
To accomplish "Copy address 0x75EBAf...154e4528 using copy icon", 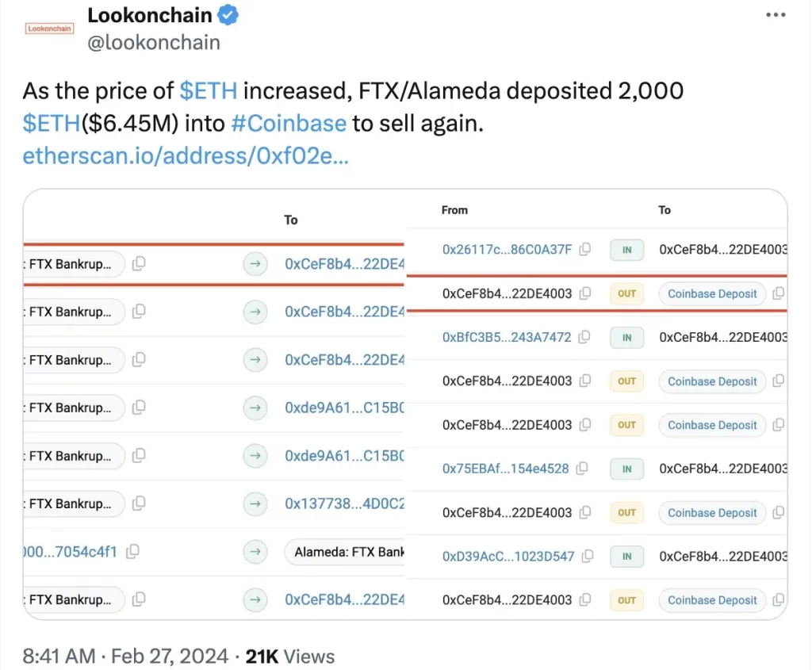I will [583, 469].
